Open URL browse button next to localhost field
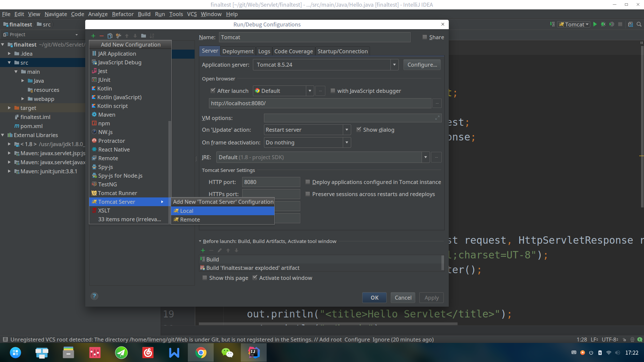Viewport: 644px width, 362px height. pos(437,104)
